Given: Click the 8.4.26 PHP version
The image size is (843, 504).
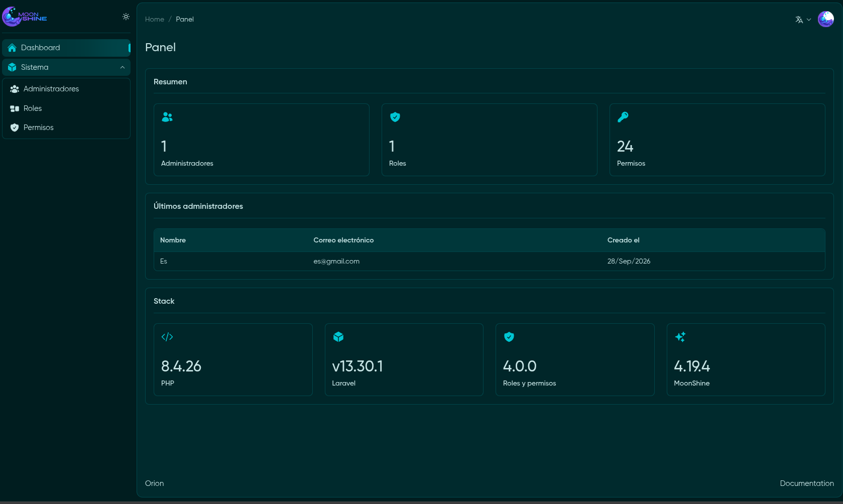Looking at the screenshot, I should pos(181,366).
